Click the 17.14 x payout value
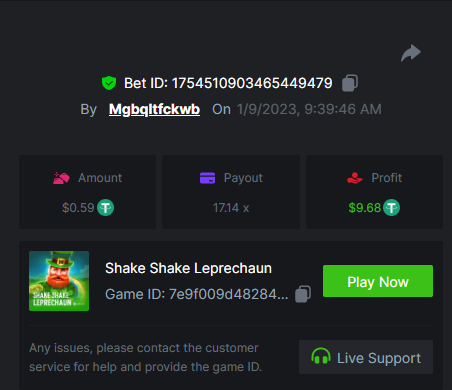The image size is (452, 390). (x=231, y=208)
